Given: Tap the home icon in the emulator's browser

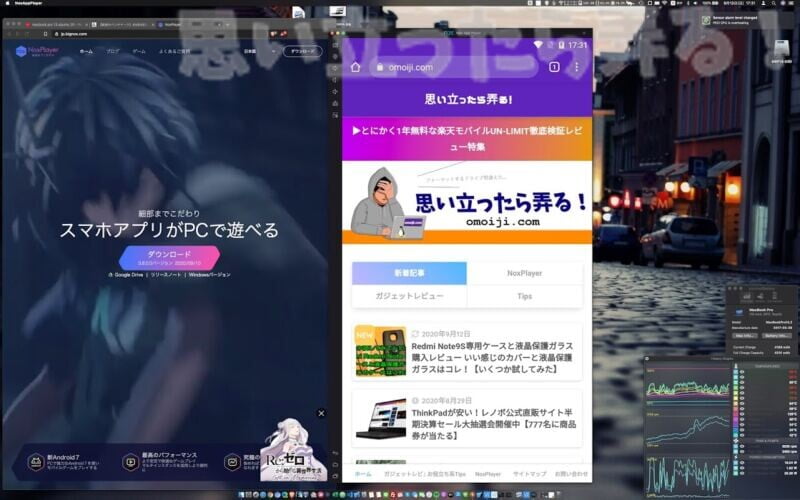Looking at the screenshot, I should pyautogui.click(x=356, y=67).
